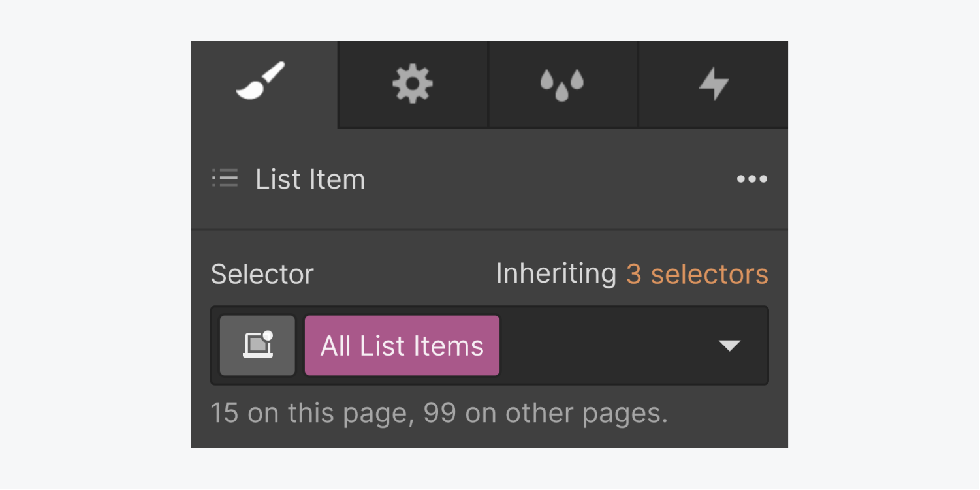Click the orange 3 selectors link
The height and width of the screenshot is (490, 980).
click(697, 274)
